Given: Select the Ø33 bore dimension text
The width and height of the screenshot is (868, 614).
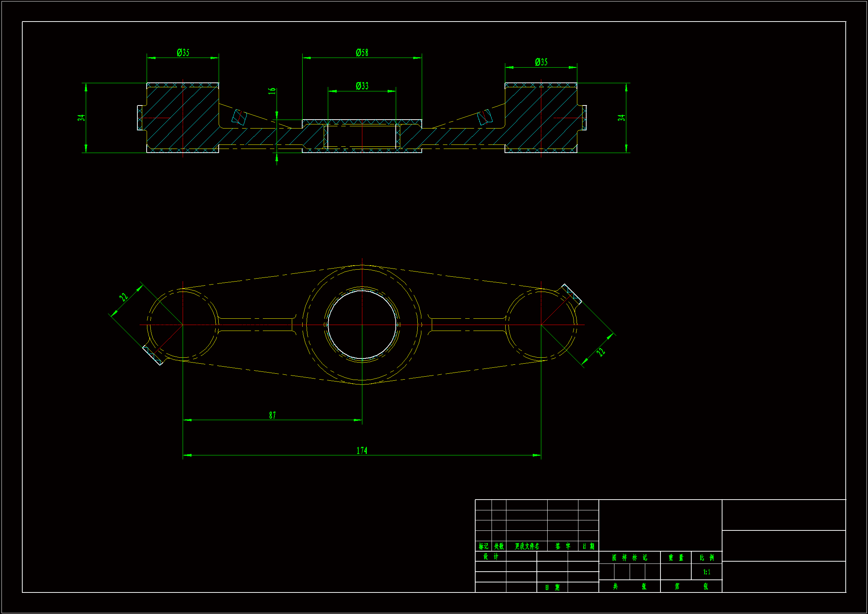Looking at the screenshot, I should [x=362, y=86].
